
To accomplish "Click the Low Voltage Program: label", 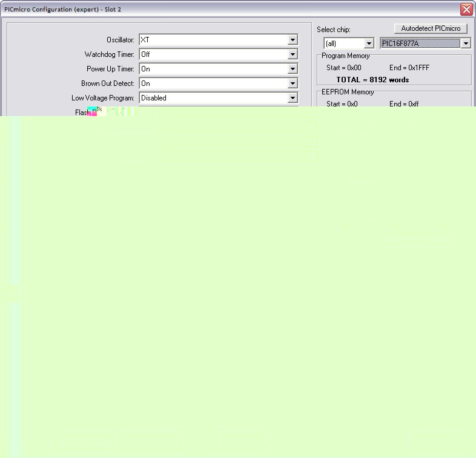I will (x=102, y=98).
